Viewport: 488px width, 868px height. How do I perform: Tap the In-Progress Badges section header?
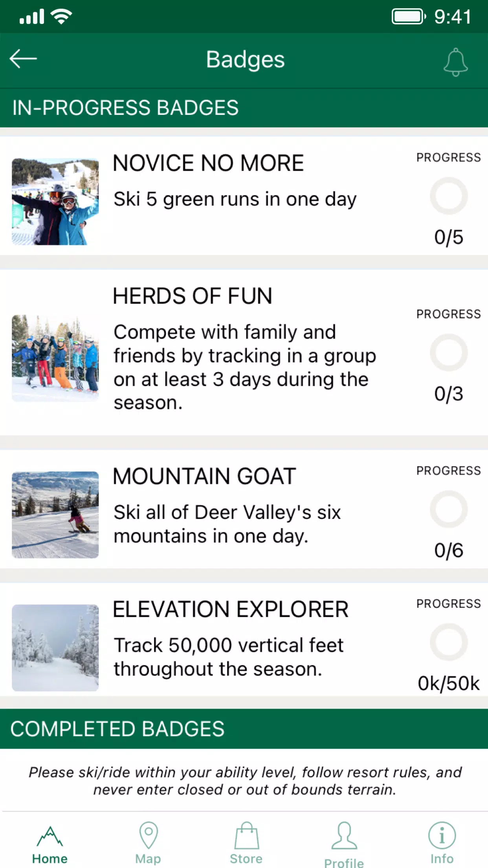(x=125, y=108)
